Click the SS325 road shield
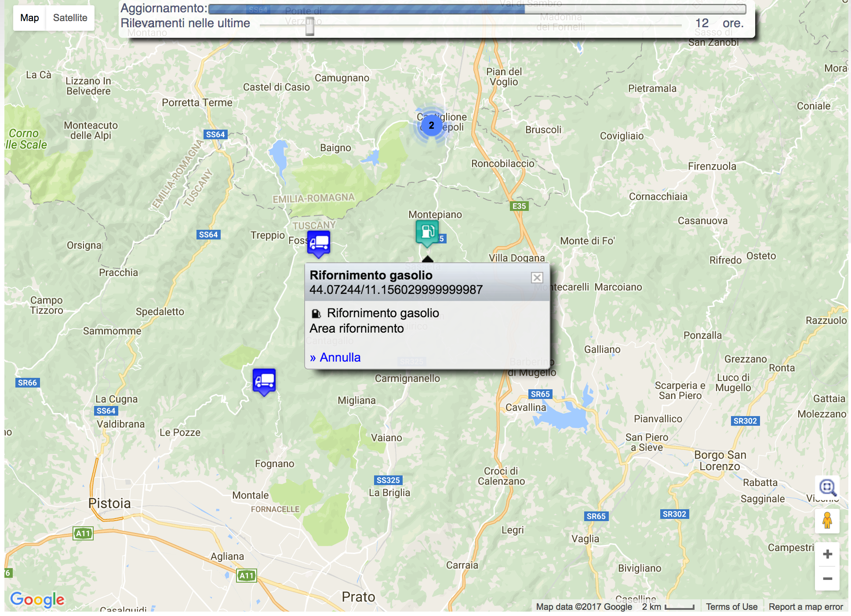The image size is (851, 616). coord(388,480)
